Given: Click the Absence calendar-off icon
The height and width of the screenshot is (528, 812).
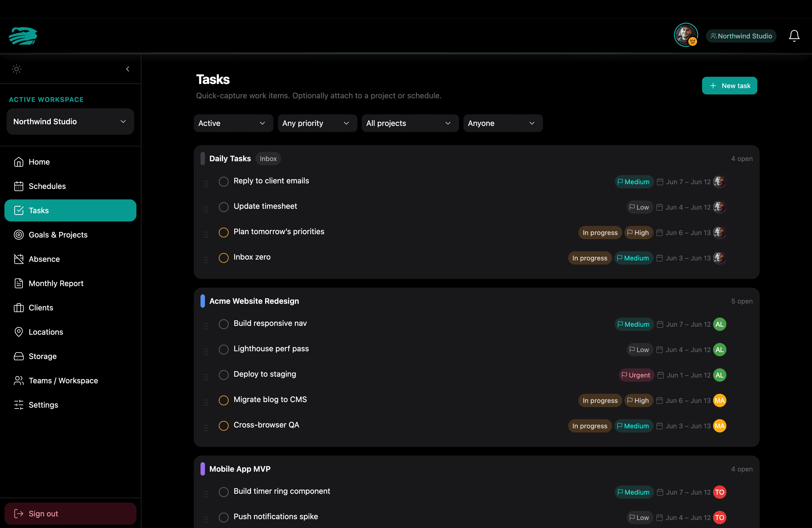Looking at the screenshot, I should coord(19,259).
